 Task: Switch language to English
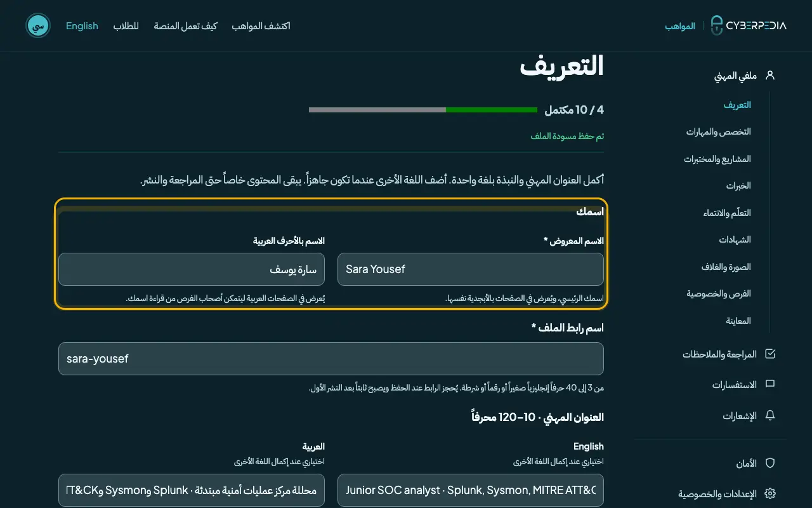click(x=82, y=26)
